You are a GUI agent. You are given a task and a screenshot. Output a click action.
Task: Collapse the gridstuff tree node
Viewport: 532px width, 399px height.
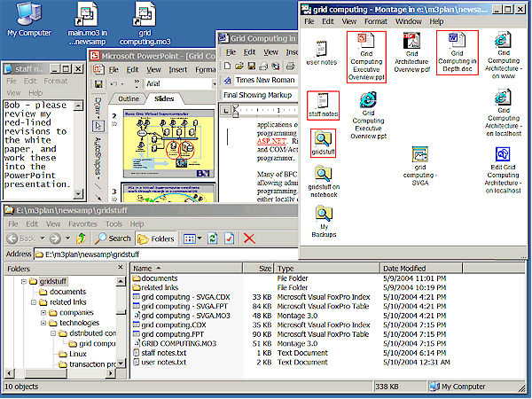point(24,281)
